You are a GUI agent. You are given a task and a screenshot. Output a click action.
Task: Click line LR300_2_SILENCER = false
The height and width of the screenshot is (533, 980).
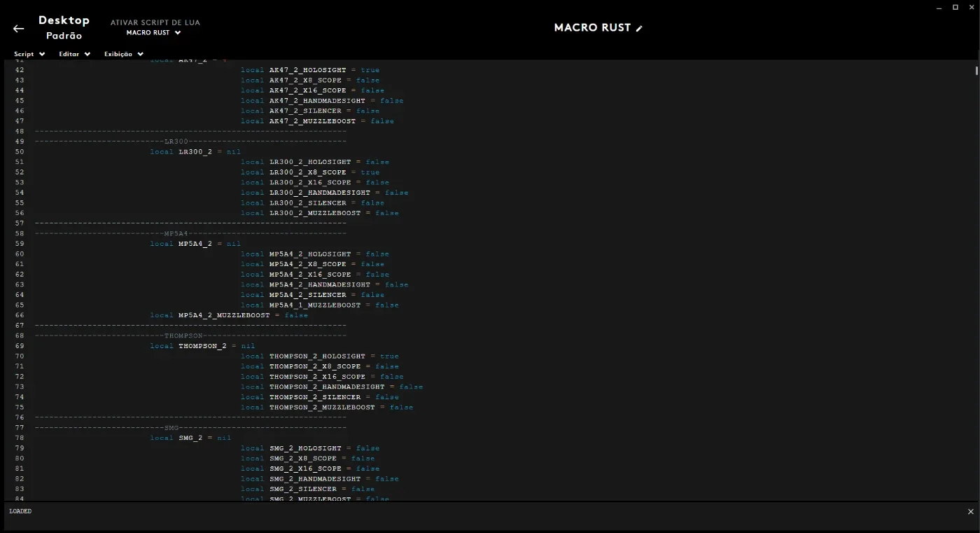312,203
